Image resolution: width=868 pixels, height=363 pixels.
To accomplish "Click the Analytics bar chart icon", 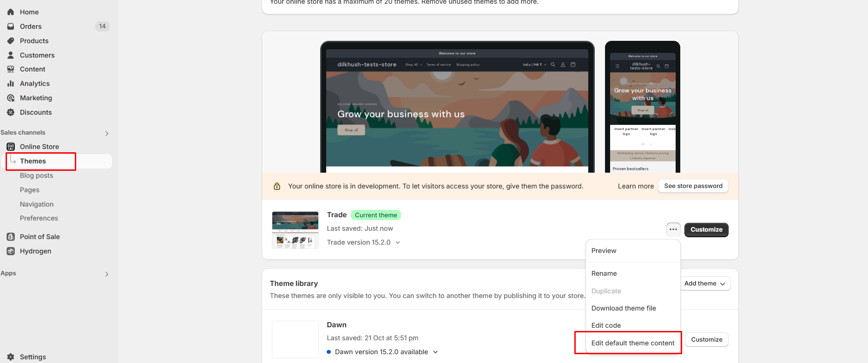I will 11,84.
